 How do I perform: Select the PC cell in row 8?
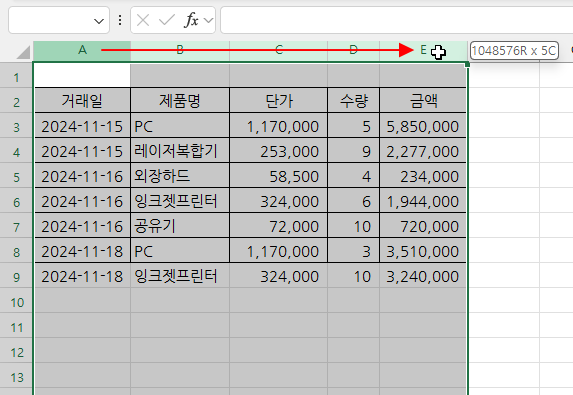[180, 251]
